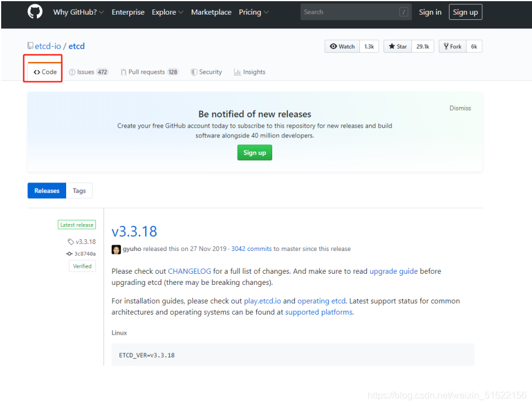Open the v3.3.18 release title
532x406 pixels.
tap(135, 232)
